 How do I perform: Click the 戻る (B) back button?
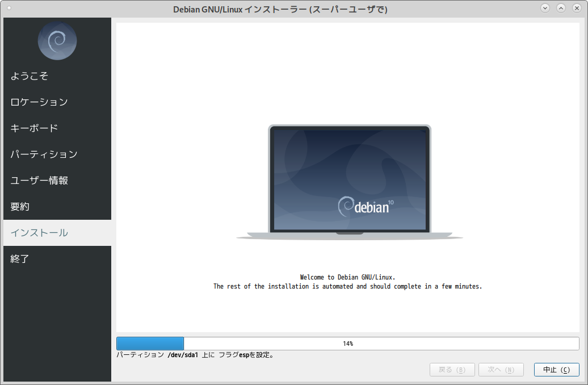[452, 370]
